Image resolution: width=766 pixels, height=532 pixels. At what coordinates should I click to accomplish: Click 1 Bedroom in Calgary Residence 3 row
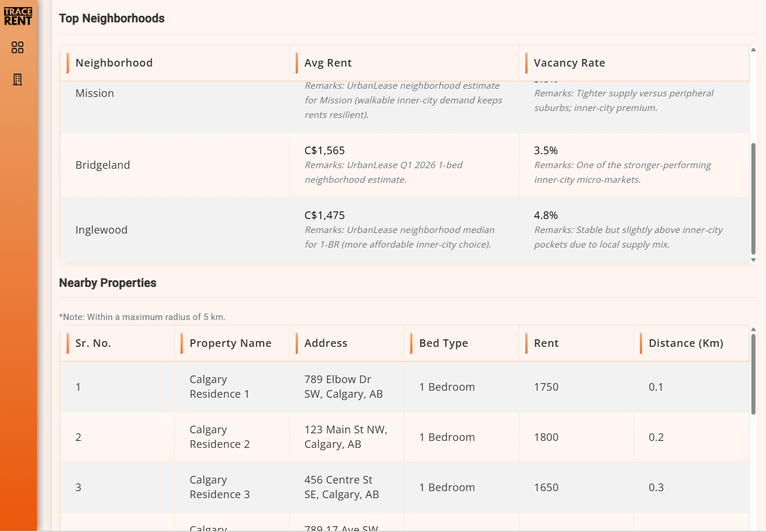pyautogui.click(x=447, y=488)
